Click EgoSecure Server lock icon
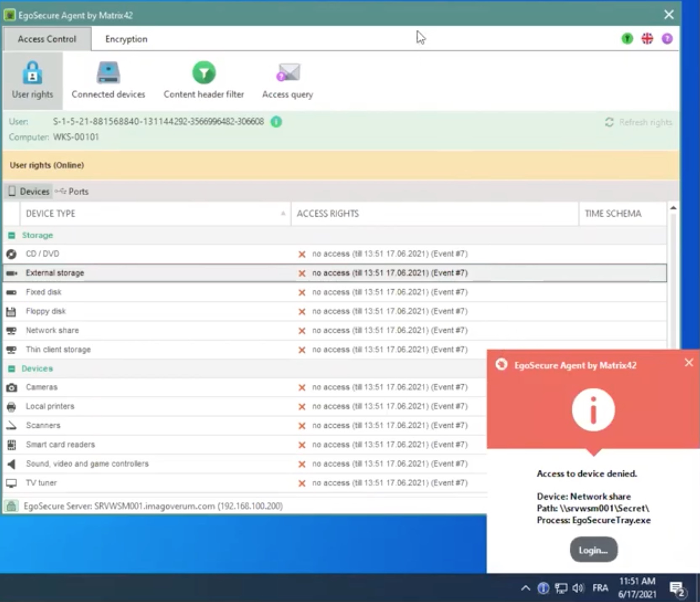This screenshot has width=700, height=602. pos(11,506)
